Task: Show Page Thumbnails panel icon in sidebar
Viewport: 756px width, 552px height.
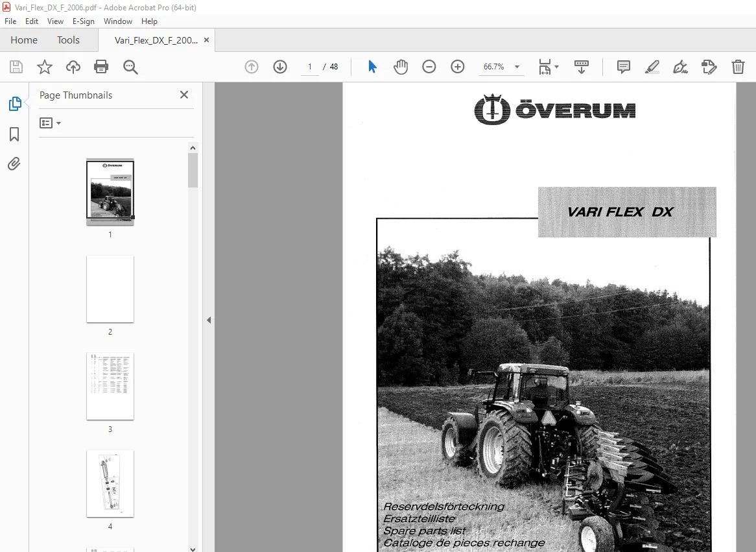Action: 14,104
